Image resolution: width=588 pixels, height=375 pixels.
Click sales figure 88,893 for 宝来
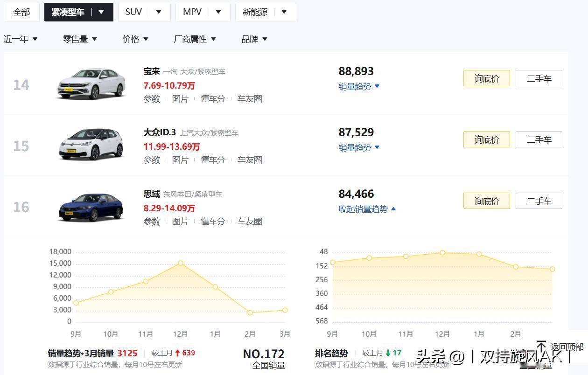(x=356, y=71)
